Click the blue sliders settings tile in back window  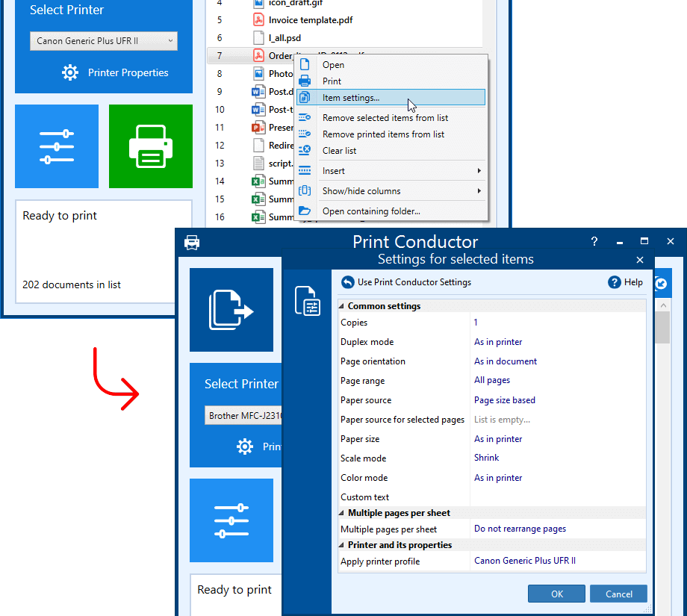57,146
